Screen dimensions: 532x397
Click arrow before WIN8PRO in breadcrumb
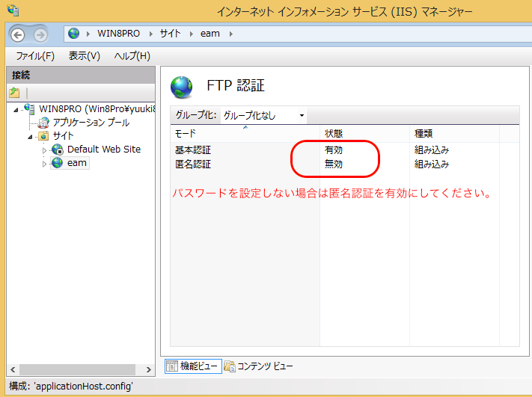tap(88, 34)
